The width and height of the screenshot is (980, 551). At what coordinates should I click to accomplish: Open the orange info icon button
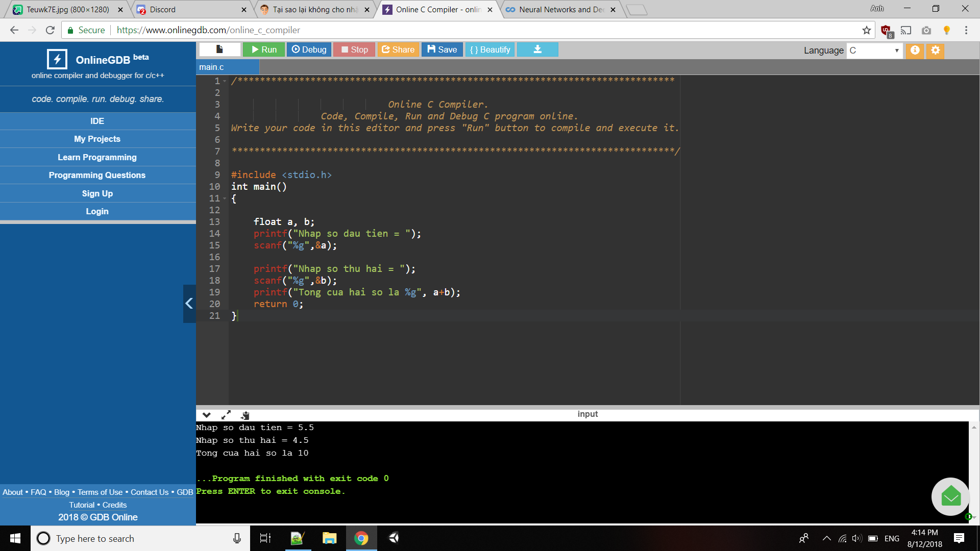tap(915, 50)
